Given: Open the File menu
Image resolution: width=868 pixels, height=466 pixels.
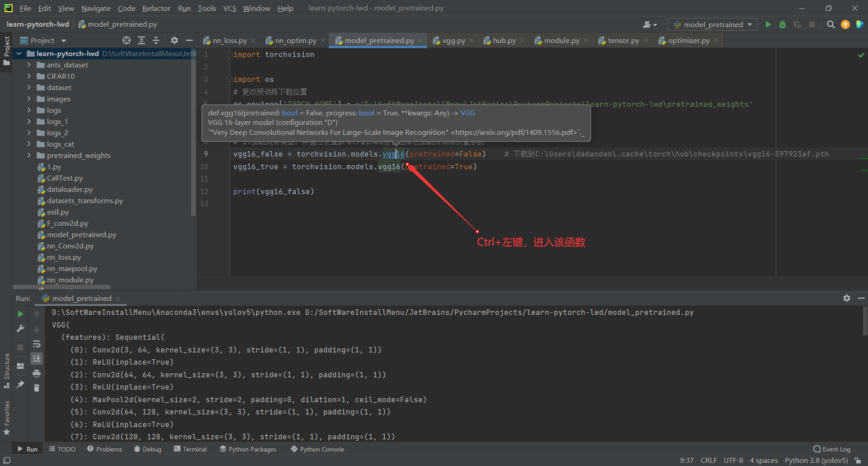Looking at the screenshot, I should point(25,8).
